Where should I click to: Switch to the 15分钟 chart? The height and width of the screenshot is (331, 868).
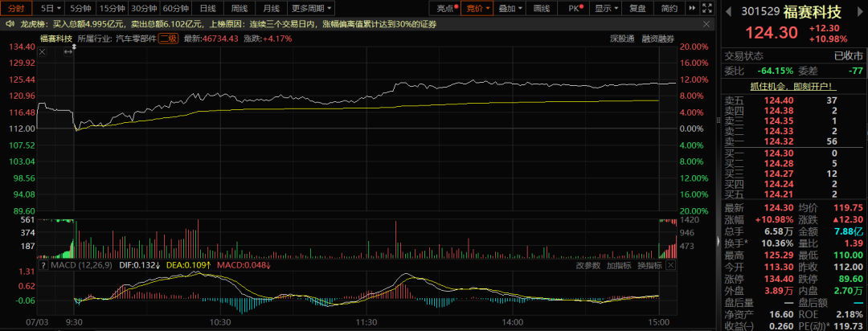(113, 8)
